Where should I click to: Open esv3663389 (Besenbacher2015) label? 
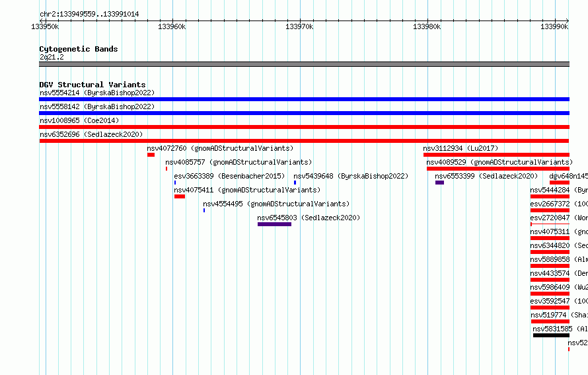(x=229, y=176)
